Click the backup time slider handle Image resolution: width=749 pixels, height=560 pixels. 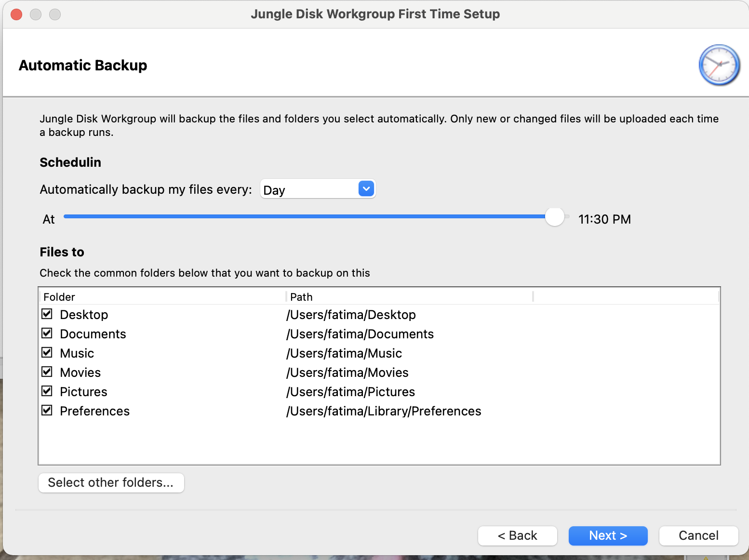pos(555,217)
